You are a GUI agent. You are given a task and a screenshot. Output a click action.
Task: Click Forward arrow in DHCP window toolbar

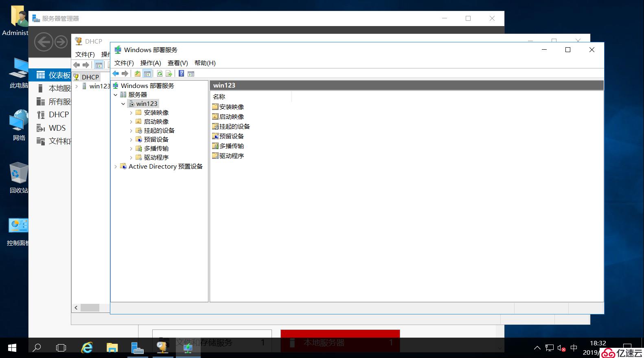[86, 65]
